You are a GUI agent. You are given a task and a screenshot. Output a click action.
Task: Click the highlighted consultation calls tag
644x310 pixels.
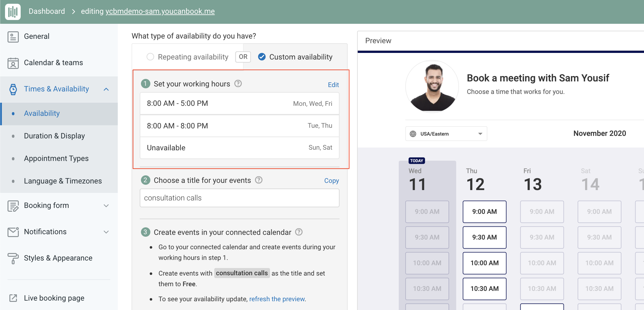[x=242, y=273]
